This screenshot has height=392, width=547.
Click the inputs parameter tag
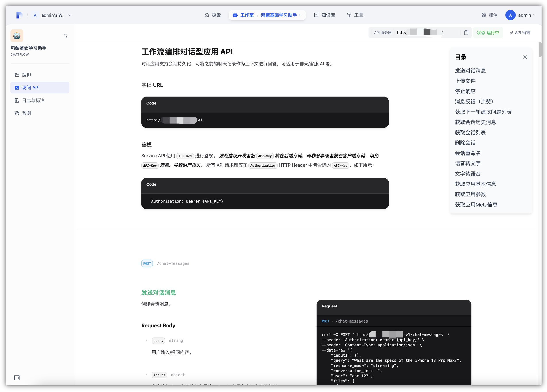[x=159, y=375]
